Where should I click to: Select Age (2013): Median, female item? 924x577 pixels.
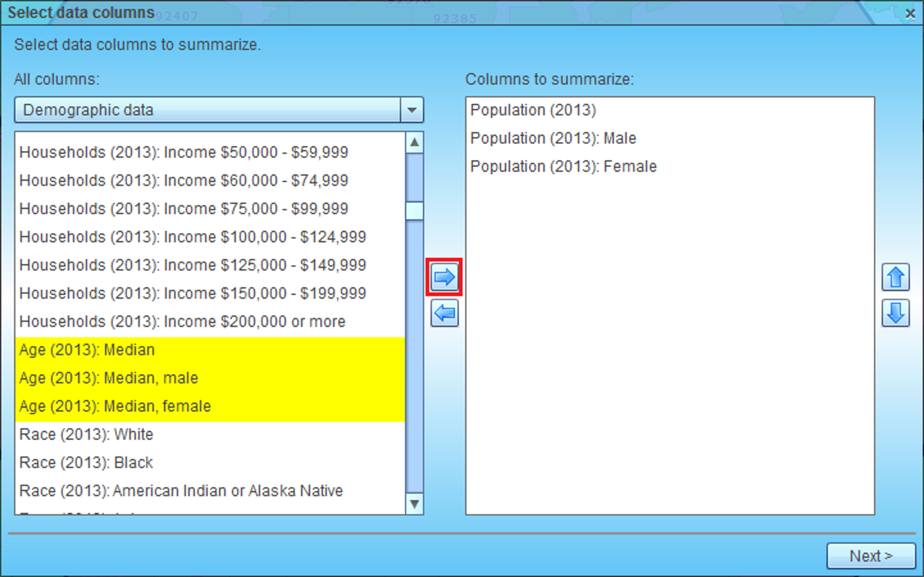click(210, 406)
